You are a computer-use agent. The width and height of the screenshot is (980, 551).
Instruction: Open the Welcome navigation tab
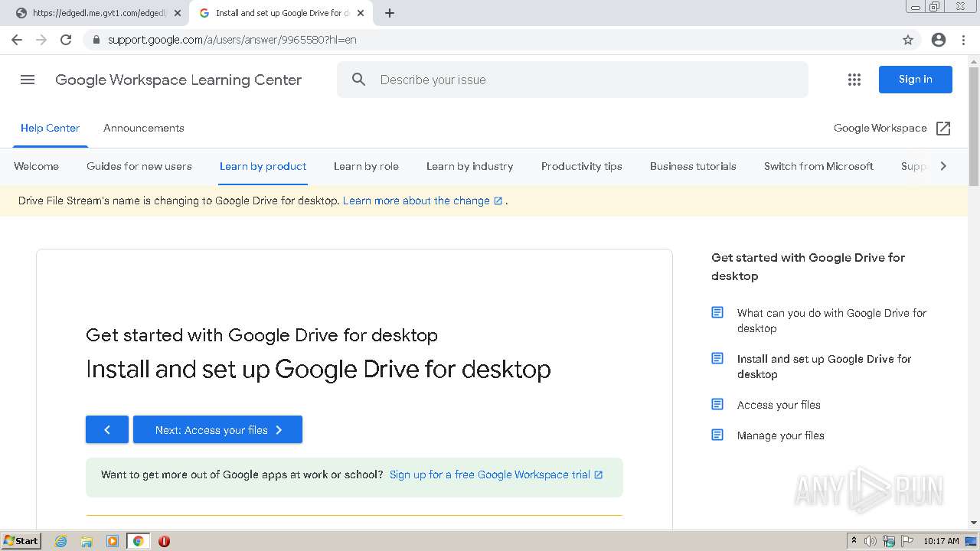tap(36, 166)
